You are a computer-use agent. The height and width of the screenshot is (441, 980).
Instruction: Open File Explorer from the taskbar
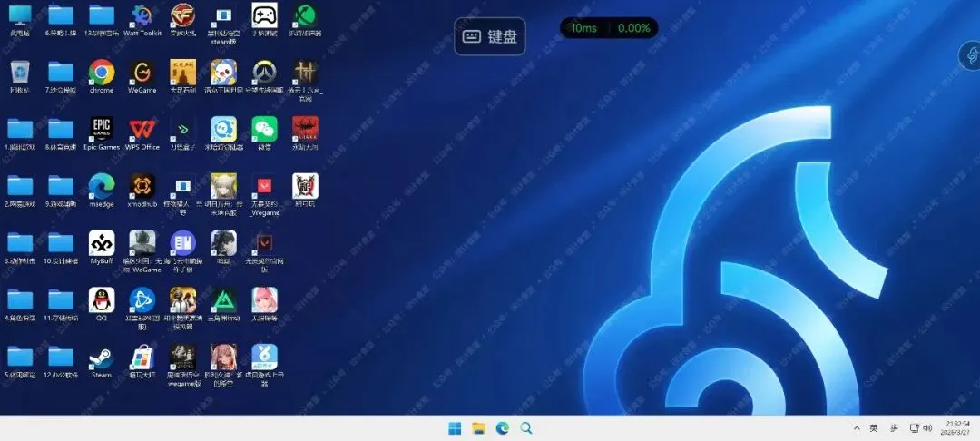479,428
